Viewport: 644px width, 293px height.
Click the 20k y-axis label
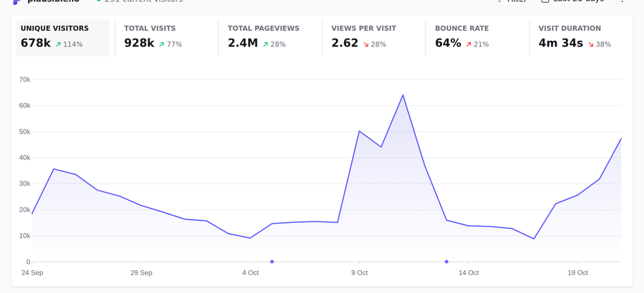pos(24,209)
